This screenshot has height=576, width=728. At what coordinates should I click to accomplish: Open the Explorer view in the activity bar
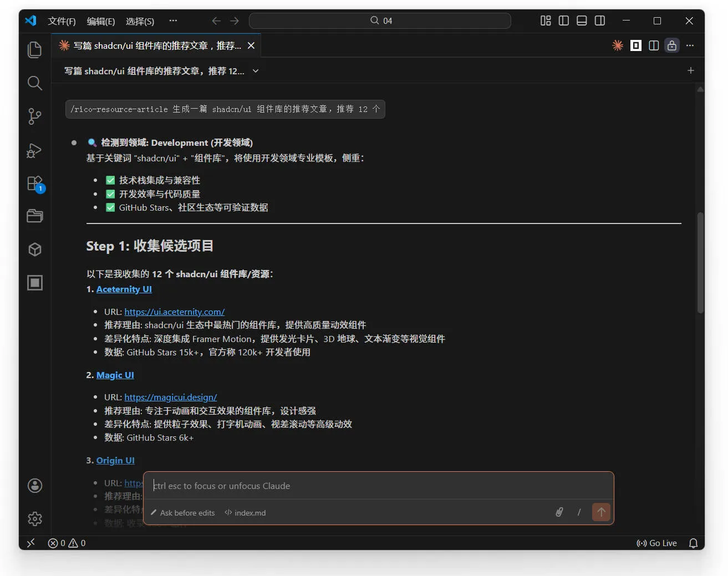tap(34, 50)
